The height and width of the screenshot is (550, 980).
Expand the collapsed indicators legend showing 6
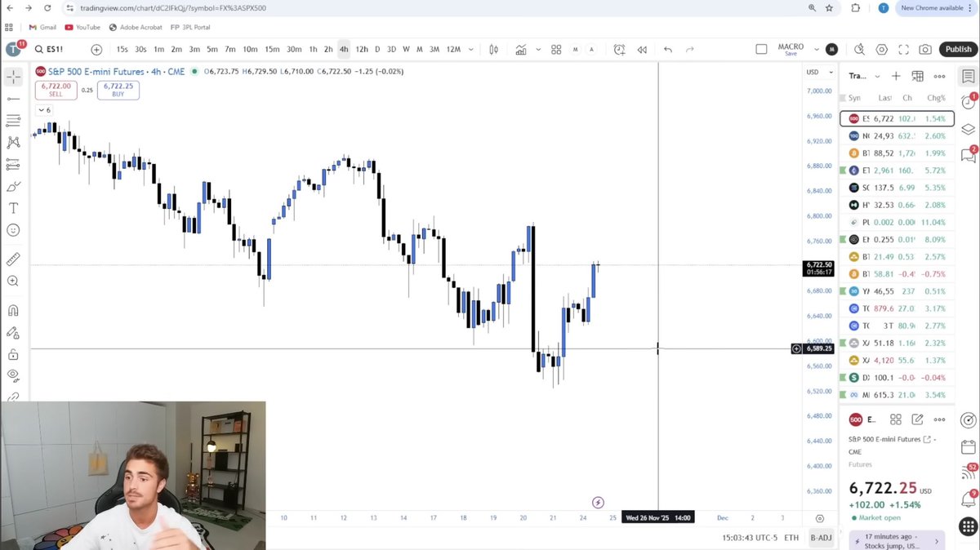44,110
